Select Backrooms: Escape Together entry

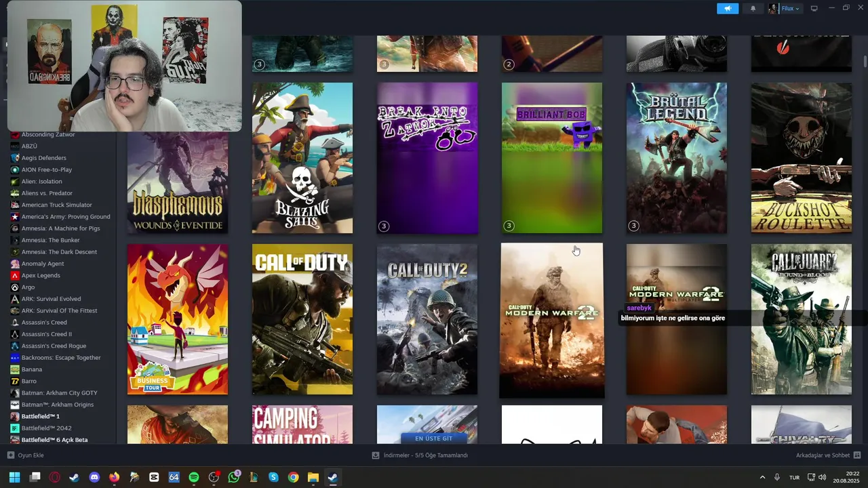[x=60, y=358]
